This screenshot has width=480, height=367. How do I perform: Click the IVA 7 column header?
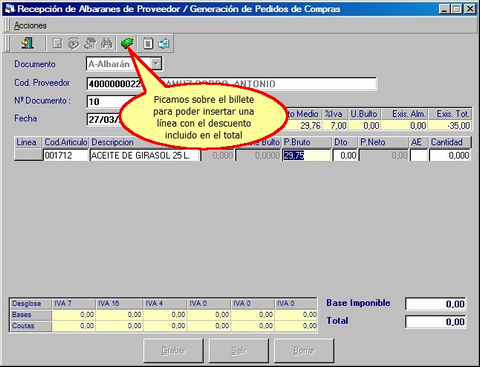coord(74,304)
